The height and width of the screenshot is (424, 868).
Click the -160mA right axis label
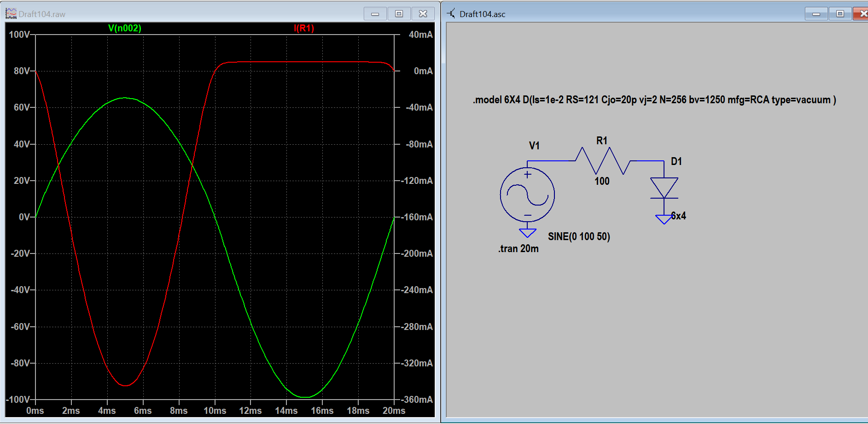[417, 217]
